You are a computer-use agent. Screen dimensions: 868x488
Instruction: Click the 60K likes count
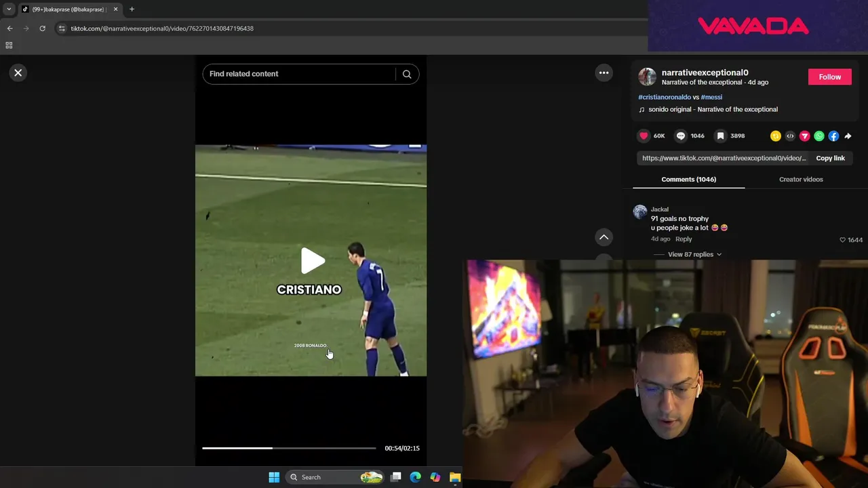tap(659, 136)
